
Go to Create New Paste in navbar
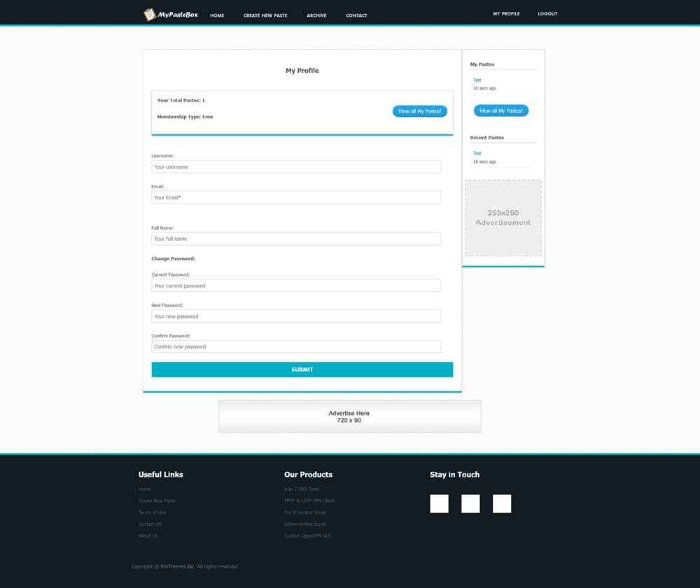[265, 15]
